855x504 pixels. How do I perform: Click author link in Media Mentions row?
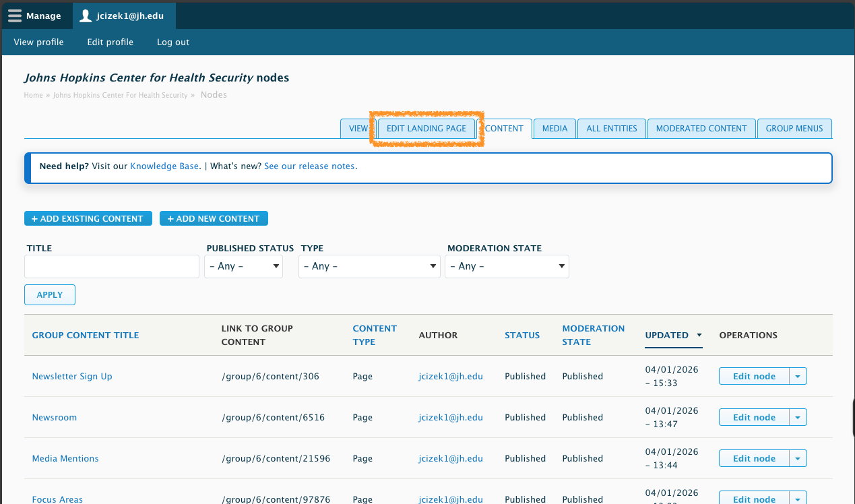point(451,458)
